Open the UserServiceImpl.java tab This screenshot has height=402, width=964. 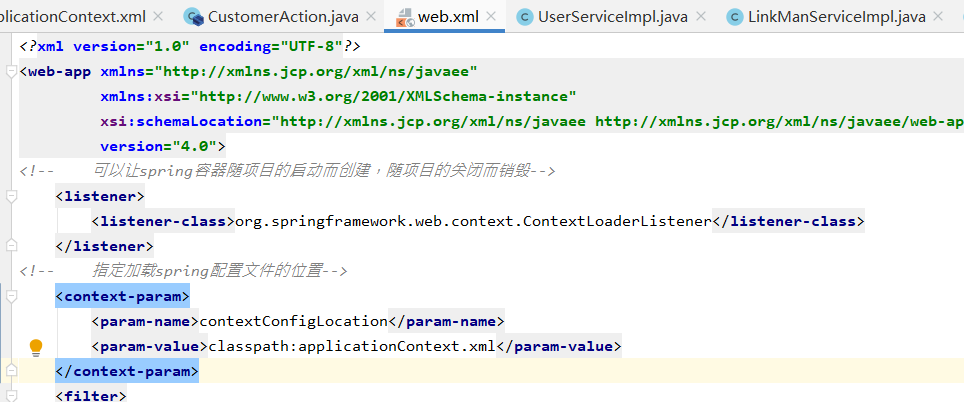[612, 17]
